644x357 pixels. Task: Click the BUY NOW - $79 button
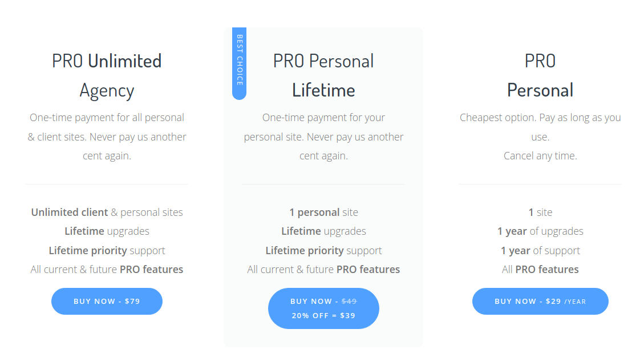107,301
